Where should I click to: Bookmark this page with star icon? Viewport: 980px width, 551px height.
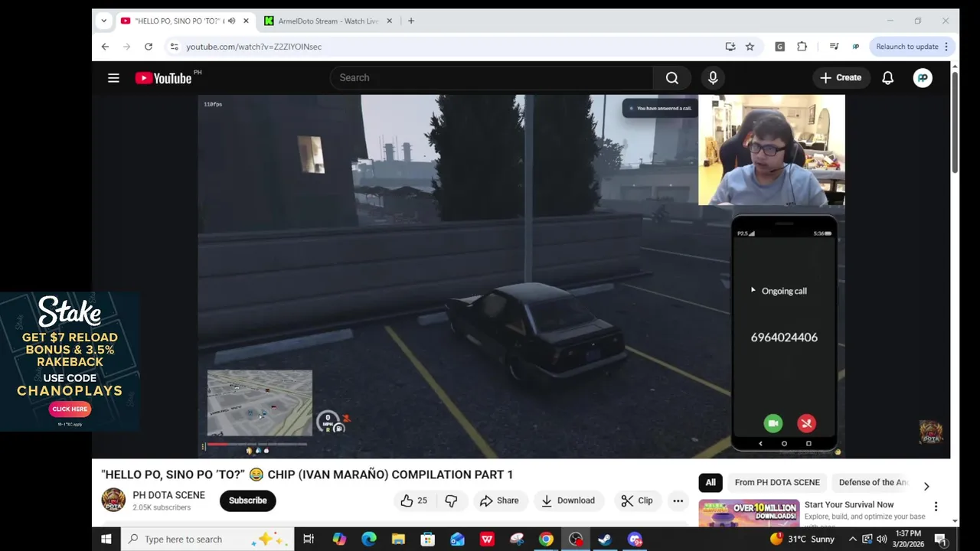pos(750,47)
